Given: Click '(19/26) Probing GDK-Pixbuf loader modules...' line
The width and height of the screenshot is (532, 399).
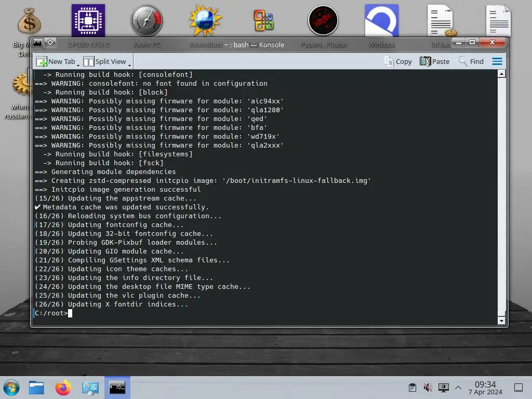Looking at the screenshot, I should tap(126, 243).
